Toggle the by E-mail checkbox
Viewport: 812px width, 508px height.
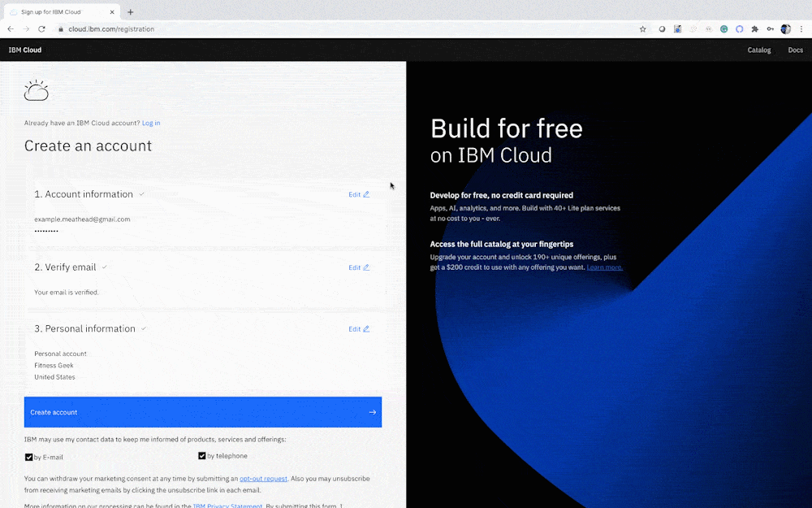click(x=29, y=457)
